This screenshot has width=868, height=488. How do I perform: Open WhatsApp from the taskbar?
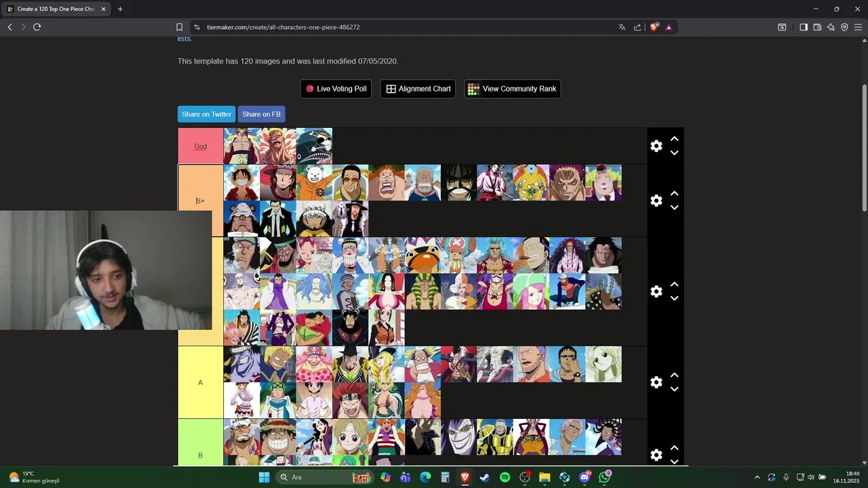coord(605,477)
